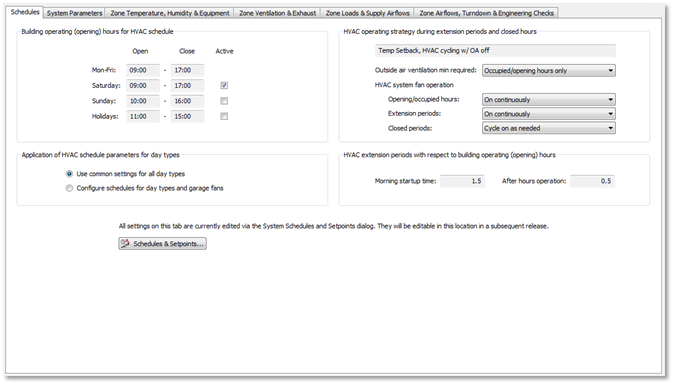Expand Extension periods fan operation dropdown
Screen dimensions: 674x385
(548, 114)
